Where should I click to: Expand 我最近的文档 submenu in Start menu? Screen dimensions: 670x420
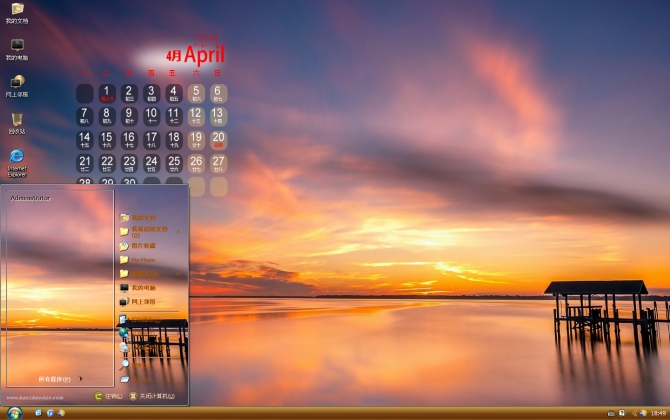[x=150, y=231]
